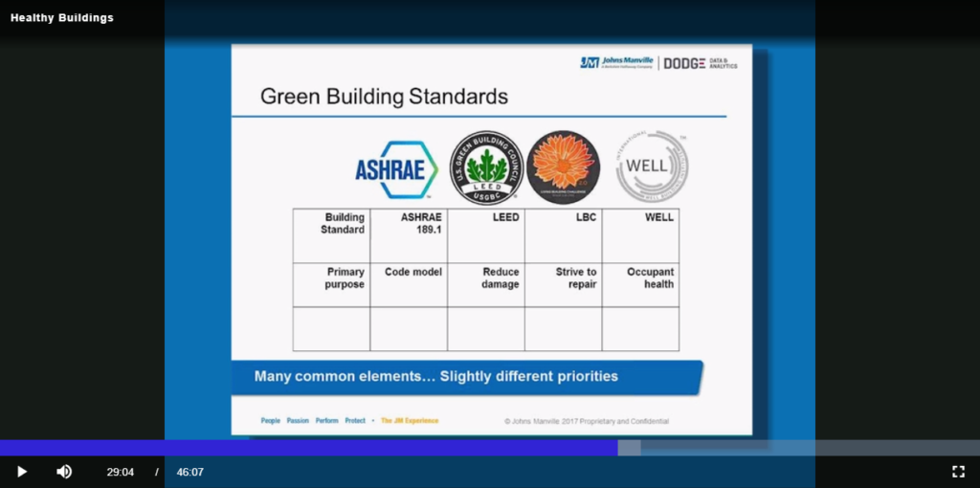Click the Dodge Data & Analytics logo
This screenshot has height=488, width=980.
point(700,63)
